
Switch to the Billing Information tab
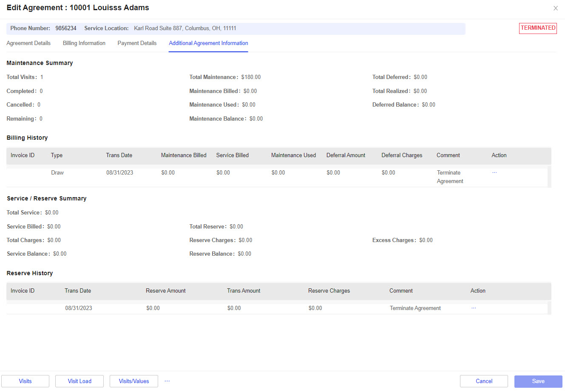(x=84, y=43)
